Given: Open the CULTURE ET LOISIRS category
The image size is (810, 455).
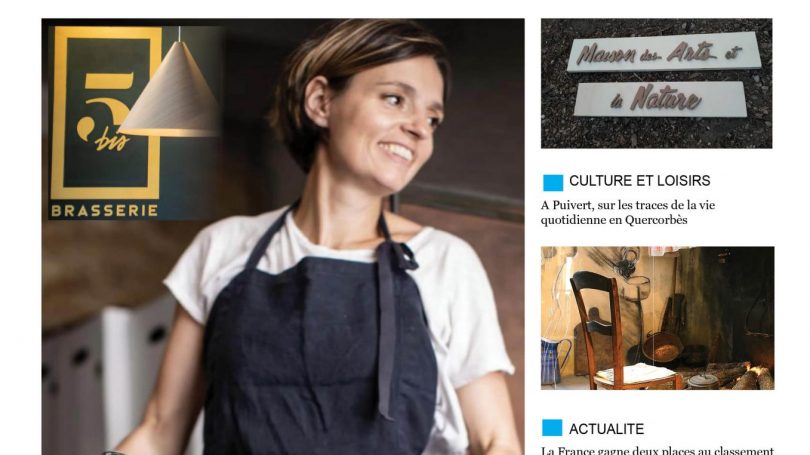Looking at the screenshot, I should (640, 181).
